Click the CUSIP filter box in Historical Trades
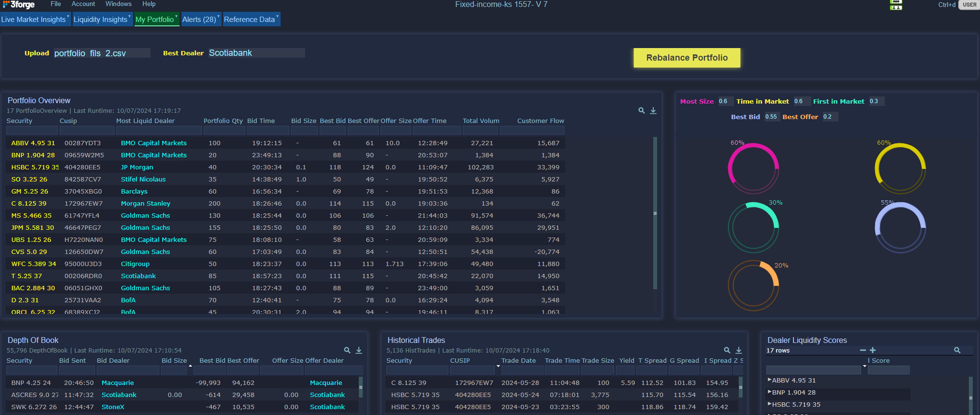980x415 pixels. 472,370
